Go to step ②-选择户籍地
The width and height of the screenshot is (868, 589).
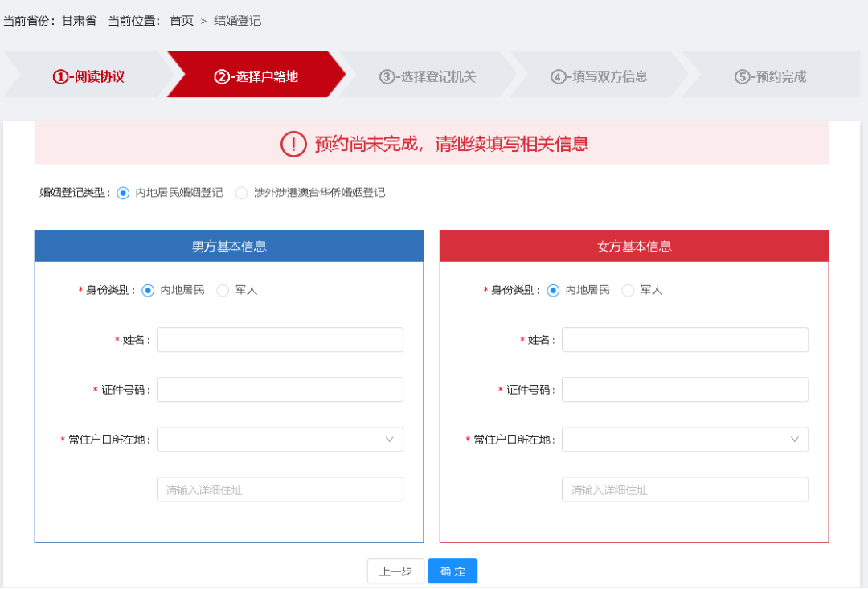256,76
